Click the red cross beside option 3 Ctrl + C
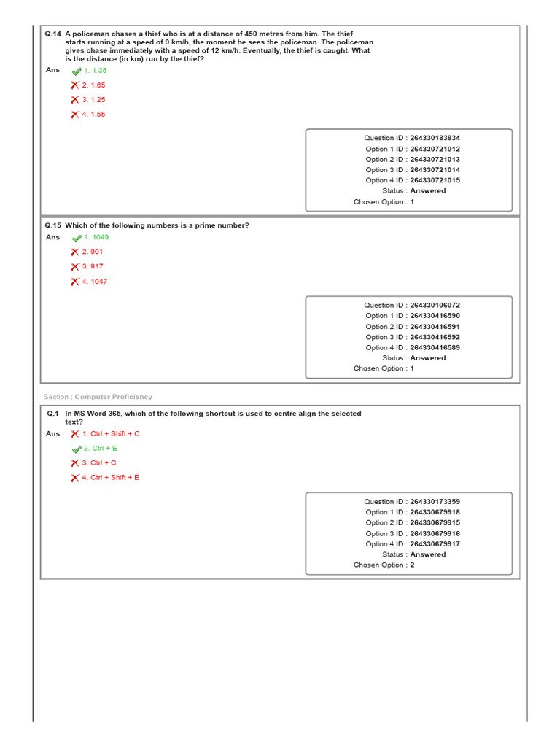 pyautogui.click(x=75, y=463)
